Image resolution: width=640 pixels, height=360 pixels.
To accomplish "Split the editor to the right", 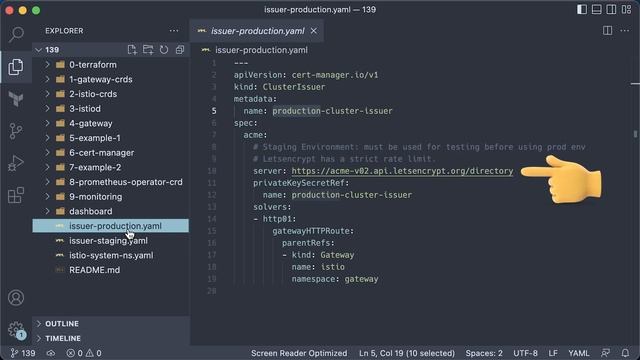I will point(607,31).
